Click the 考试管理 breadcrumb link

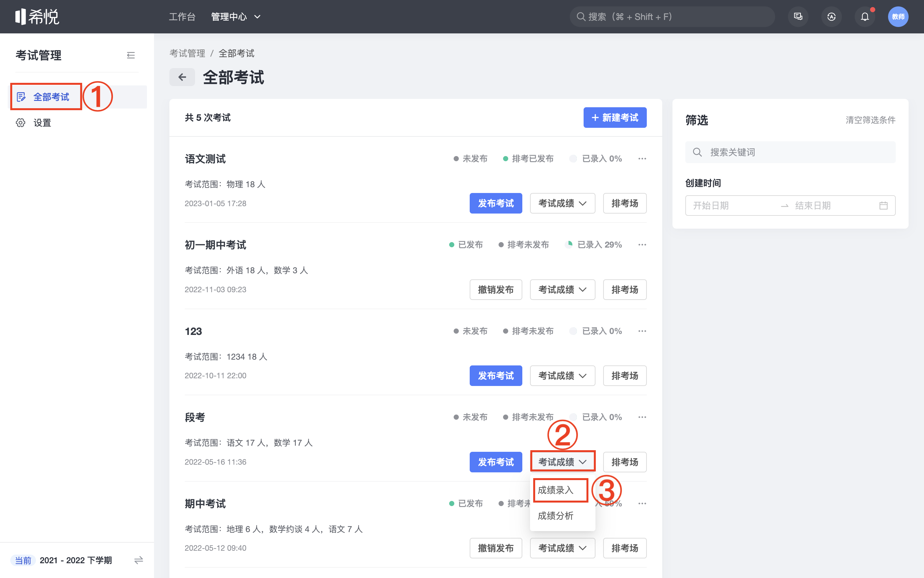point(187,53)
